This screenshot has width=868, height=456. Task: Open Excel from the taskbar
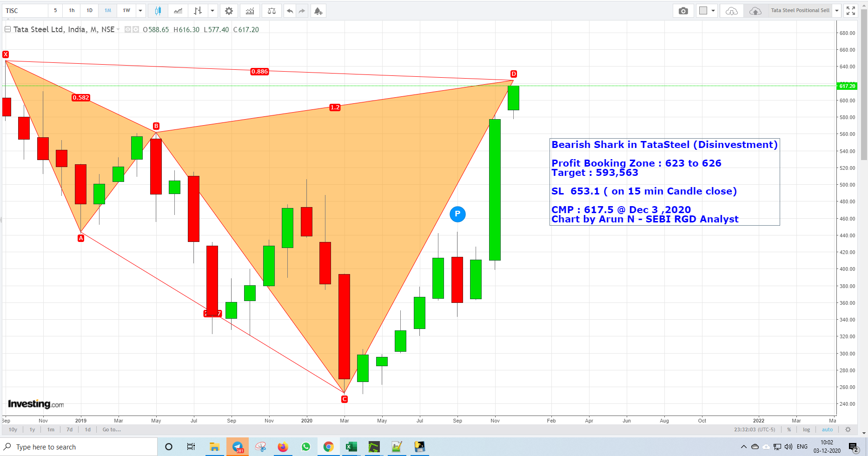click(351, 447)
